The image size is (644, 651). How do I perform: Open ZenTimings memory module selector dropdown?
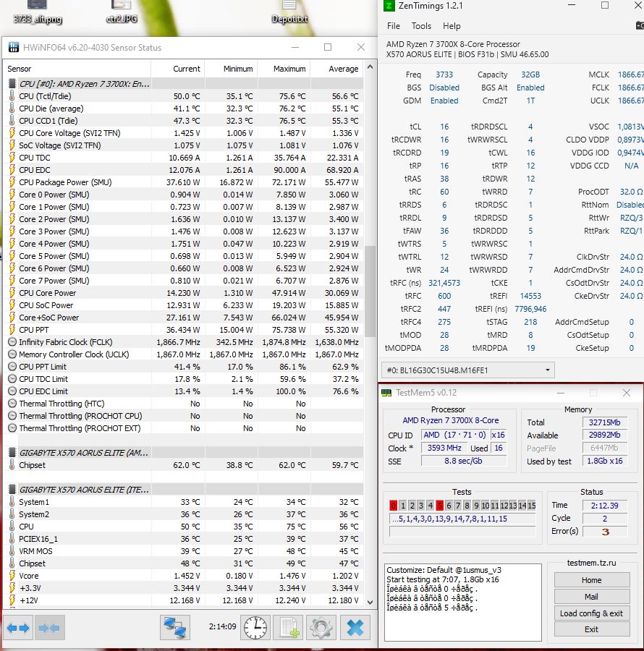[468, 370]
